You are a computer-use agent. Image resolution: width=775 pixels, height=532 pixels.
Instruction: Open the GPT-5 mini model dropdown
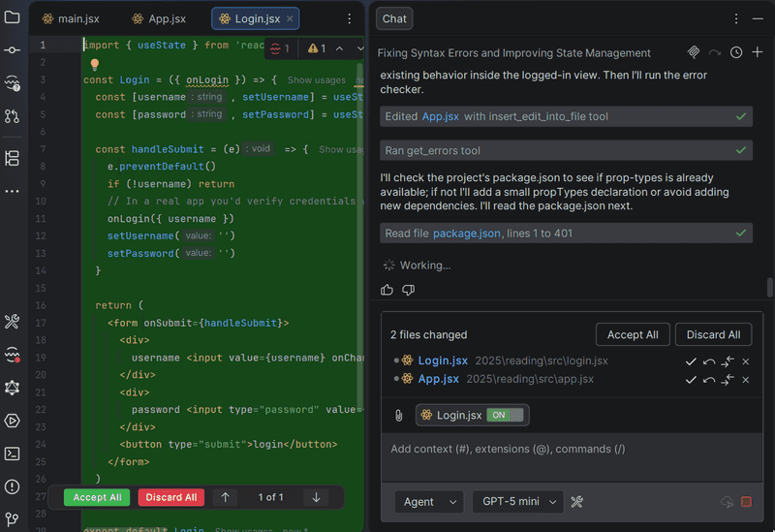pyautogui.click(x=517, y=502)
